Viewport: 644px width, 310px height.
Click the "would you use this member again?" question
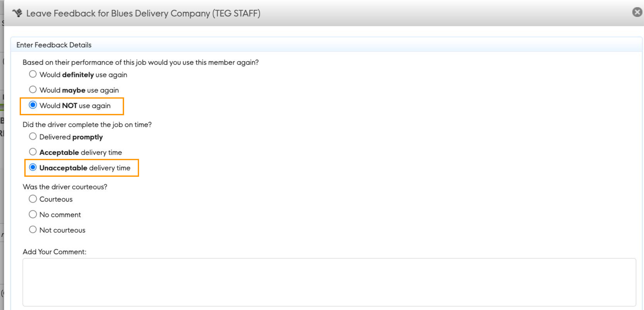[140, 62]
